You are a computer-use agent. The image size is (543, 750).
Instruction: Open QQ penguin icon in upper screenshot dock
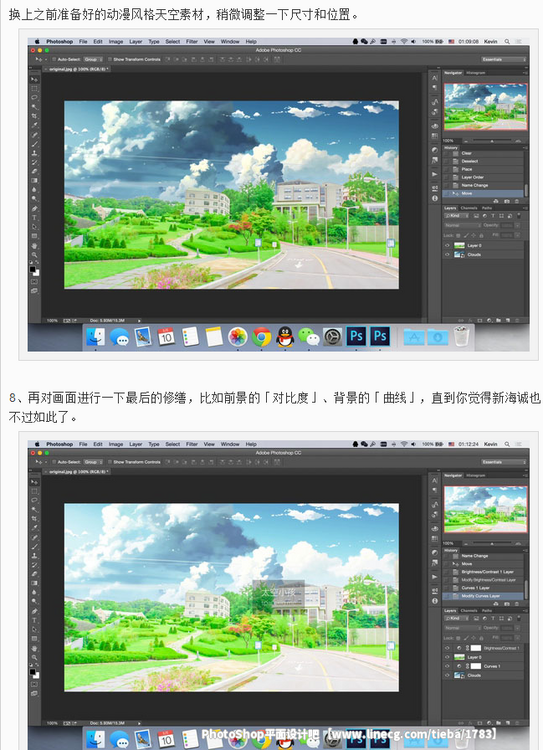[x=285, y=337]
